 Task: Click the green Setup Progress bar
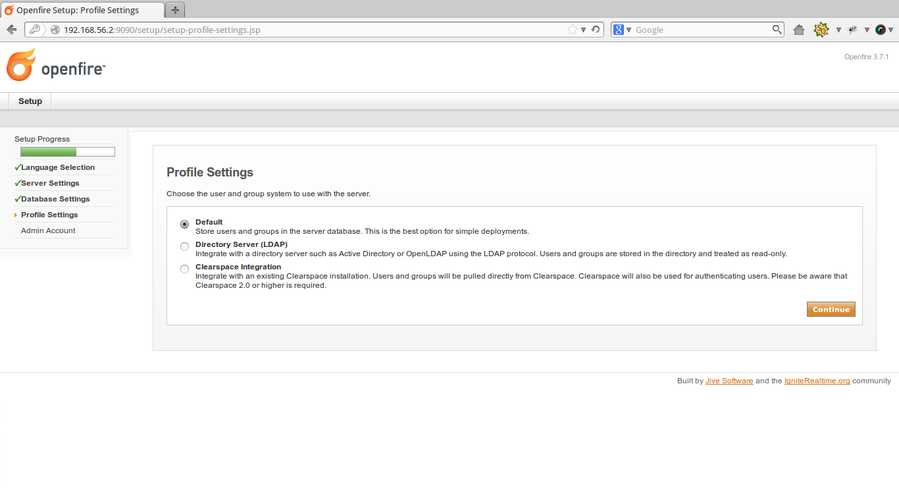[x=68, y=152]
